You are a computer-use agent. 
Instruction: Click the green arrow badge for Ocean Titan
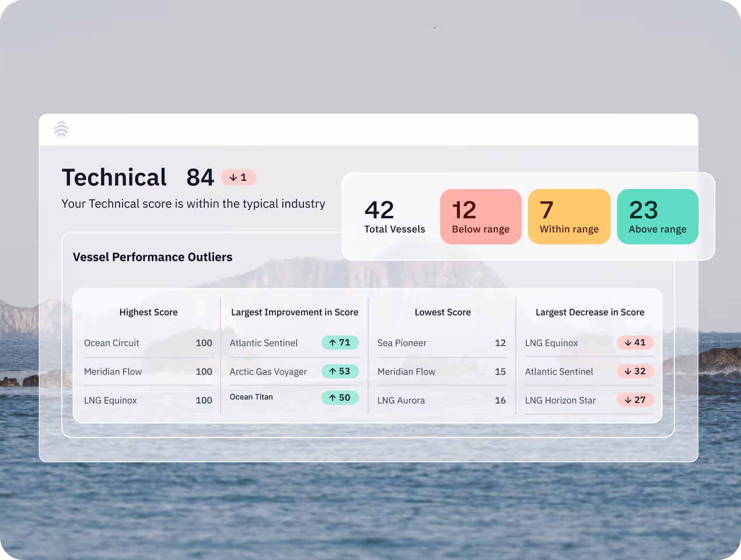[340, 397]
